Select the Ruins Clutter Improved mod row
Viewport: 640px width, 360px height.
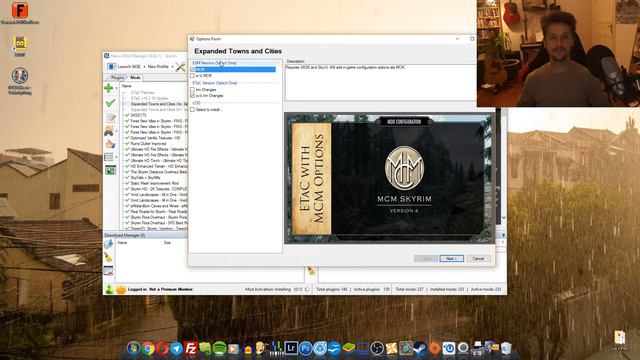pyautogui.click(x=148, y=144)
